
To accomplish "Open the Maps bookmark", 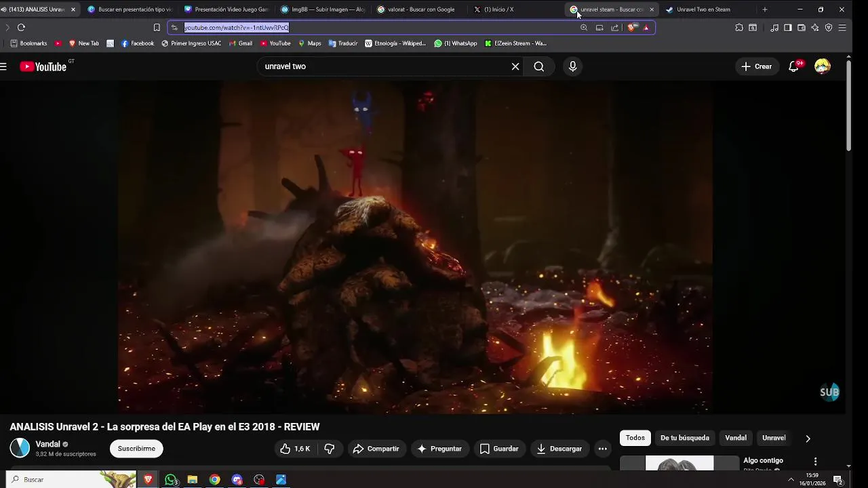I will click(x=309, y=43).
